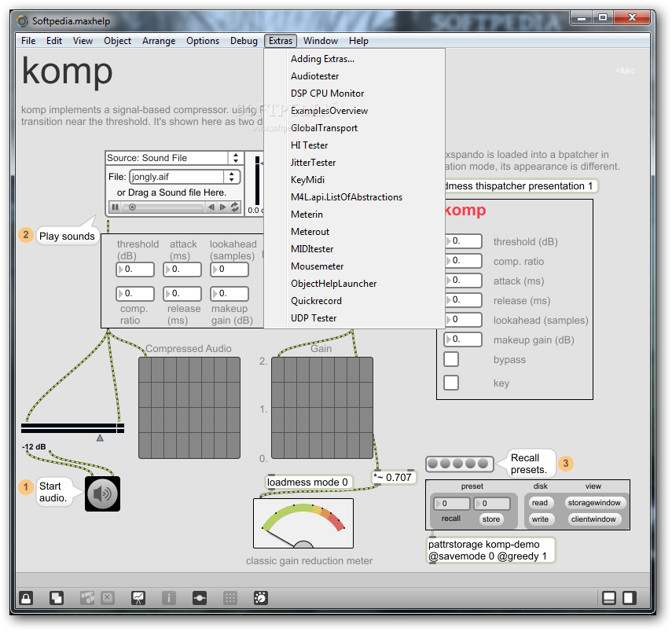This screenshot has height=631, width=672.
Task: Choose GlobalTransport in Extras menu
Action: click(354, 128)
